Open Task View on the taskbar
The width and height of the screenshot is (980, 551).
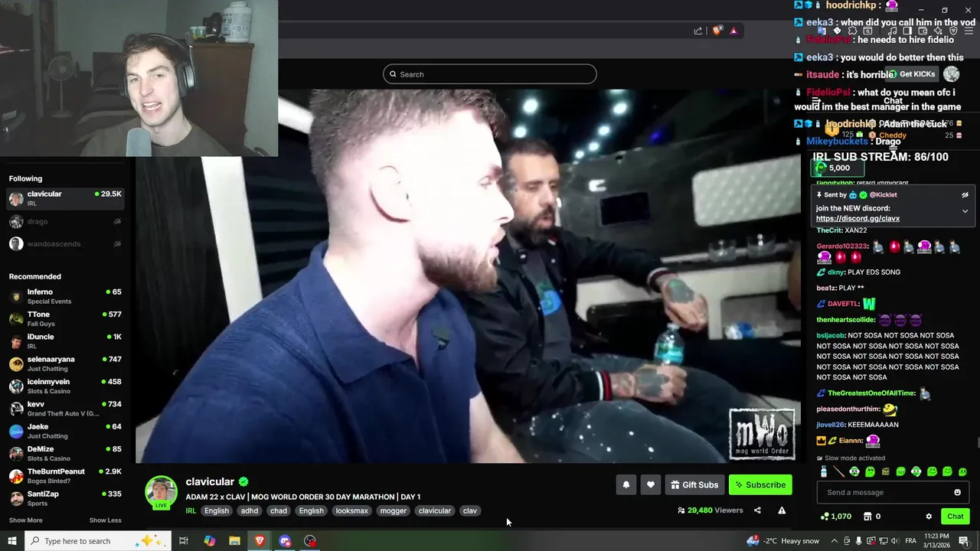(x=184, y=541)
